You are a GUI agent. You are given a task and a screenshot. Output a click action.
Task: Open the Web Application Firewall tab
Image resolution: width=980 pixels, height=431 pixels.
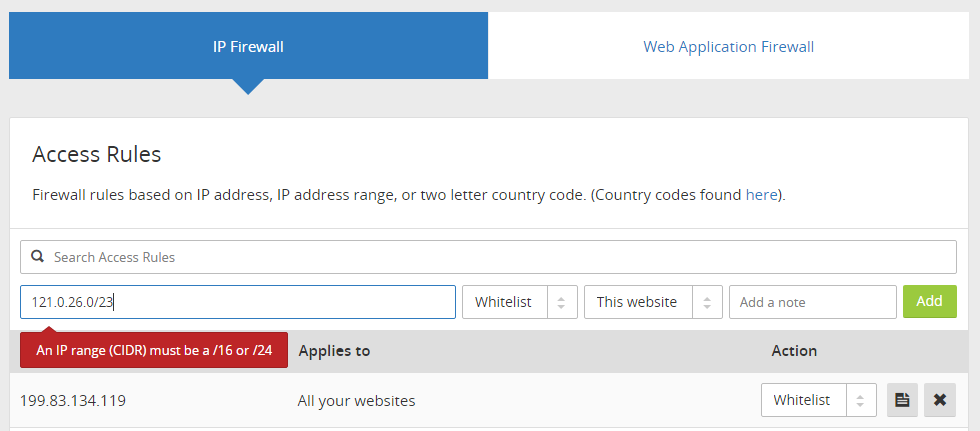coord(728,46)
